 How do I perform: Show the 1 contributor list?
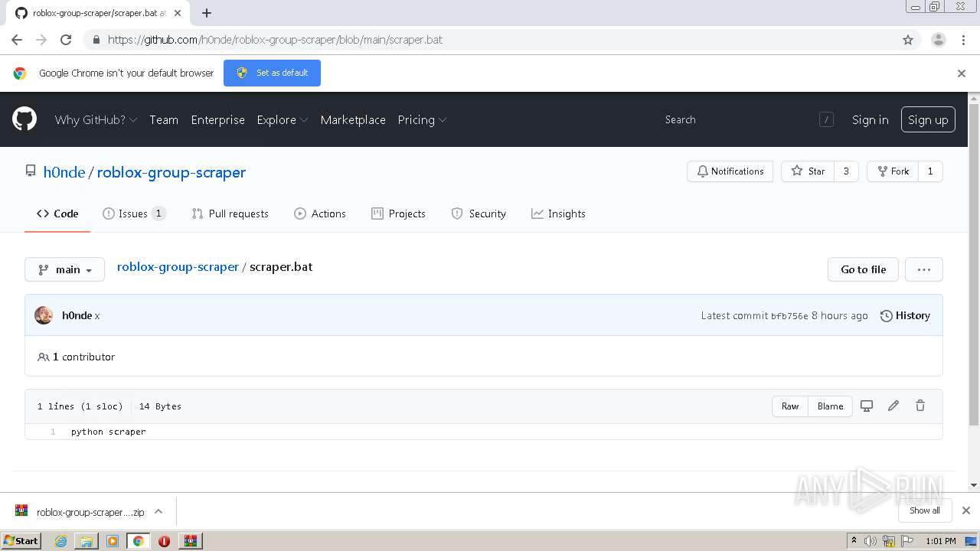pos(76,357)
